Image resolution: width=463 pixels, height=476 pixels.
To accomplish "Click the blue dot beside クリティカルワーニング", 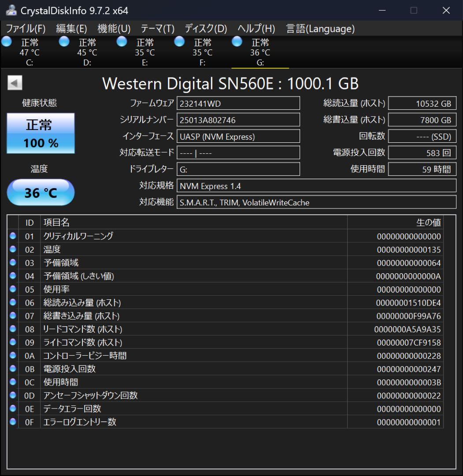I will [13, 236].
